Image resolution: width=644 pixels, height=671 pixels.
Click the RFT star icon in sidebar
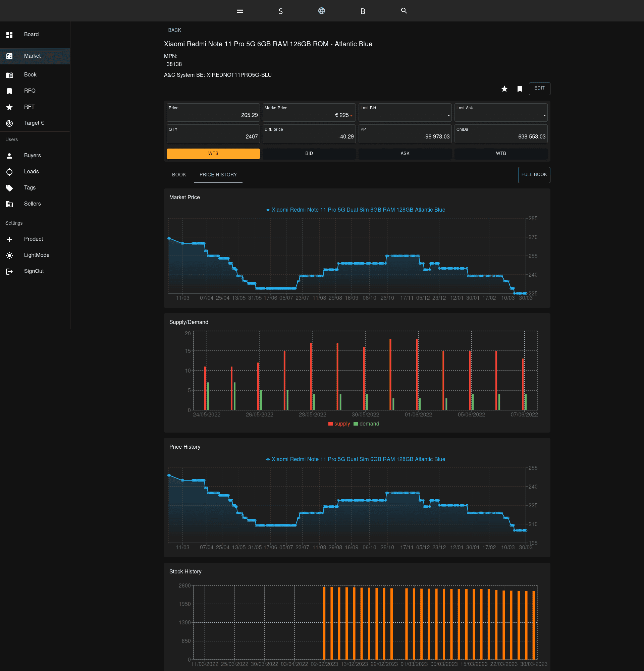click(10, 107)
